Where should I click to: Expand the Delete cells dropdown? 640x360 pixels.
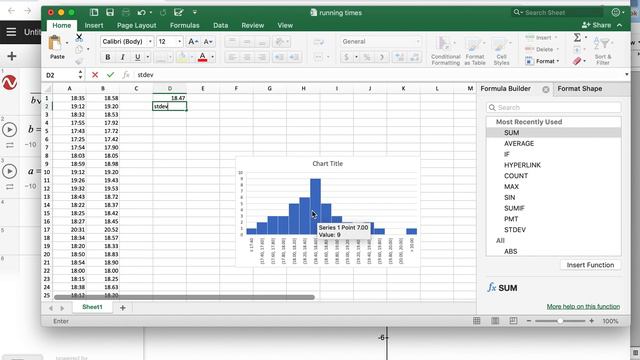558,49
